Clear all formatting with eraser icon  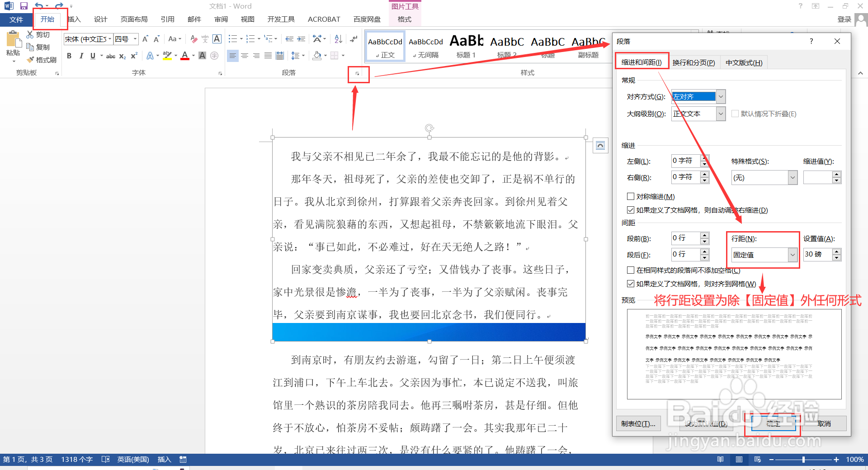click(194, 39)
